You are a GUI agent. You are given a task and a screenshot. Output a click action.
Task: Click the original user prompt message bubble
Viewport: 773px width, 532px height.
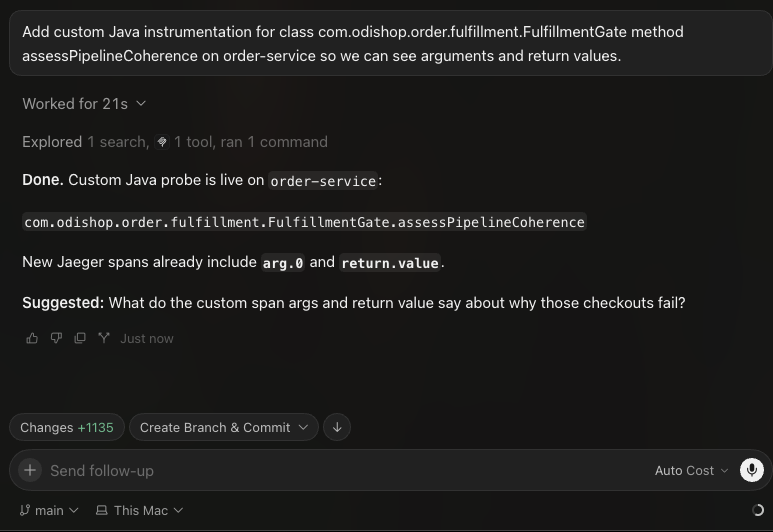390,43
